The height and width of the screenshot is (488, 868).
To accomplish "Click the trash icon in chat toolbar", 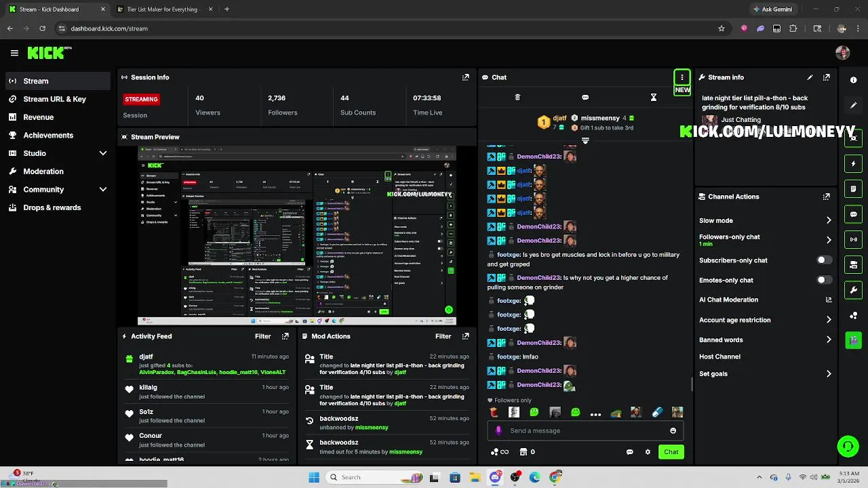I will click(x=517, y=98).
